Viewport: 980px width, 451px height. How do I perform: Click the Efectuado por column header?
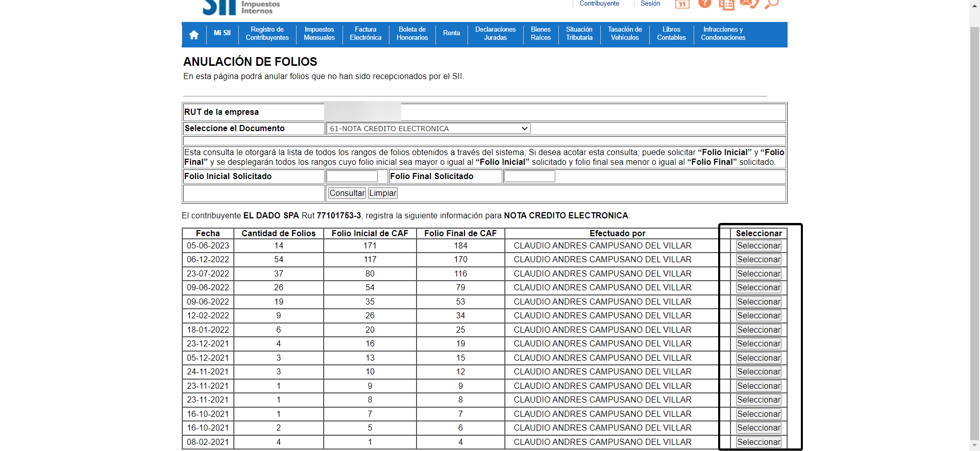(618, 234)
